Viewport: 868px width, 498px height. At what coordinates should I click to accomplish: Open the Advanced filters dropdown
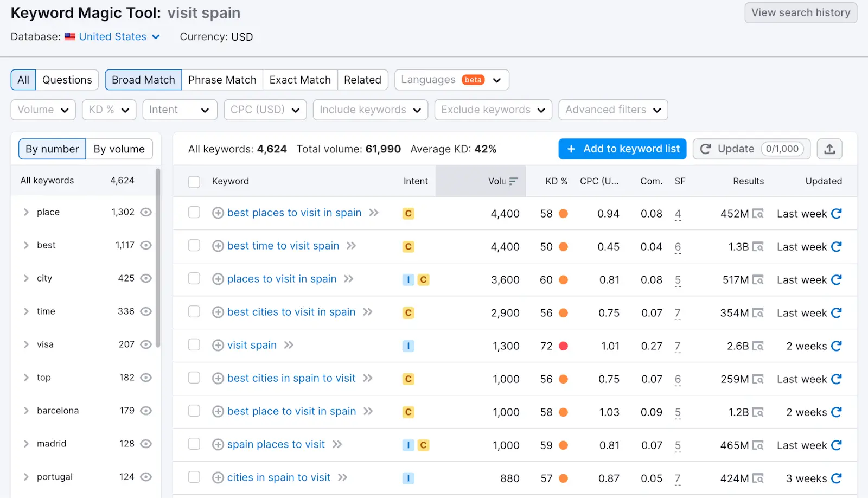pos(612,110)
